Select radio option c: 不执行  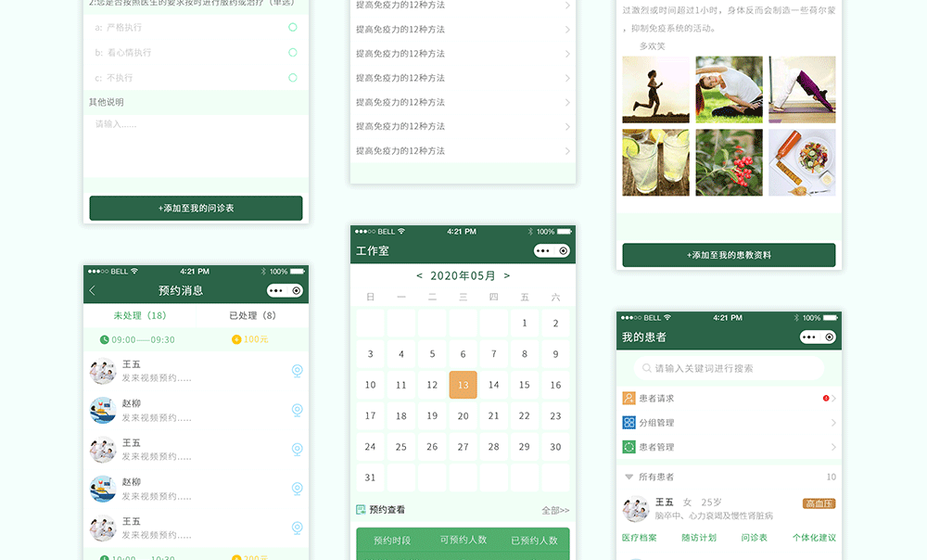[x=293, y=78]
